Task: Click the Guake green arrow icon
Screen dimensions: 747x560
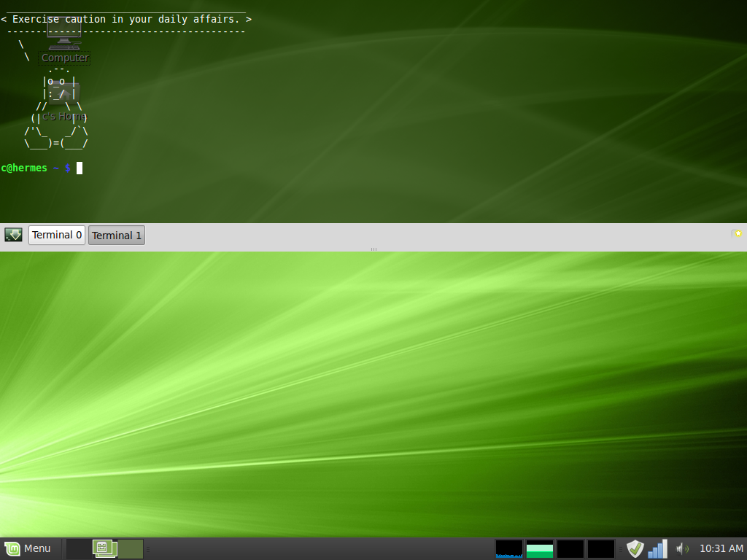Action: (13, 235)
